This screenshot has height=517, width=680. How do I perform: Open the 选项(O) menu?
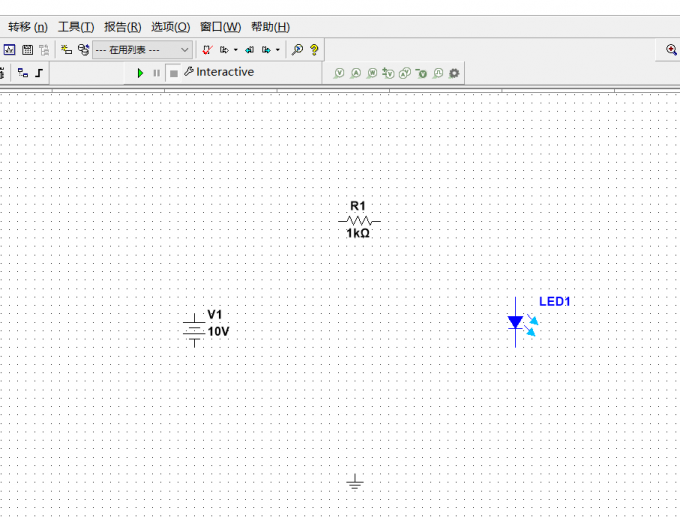coord(170,27)
